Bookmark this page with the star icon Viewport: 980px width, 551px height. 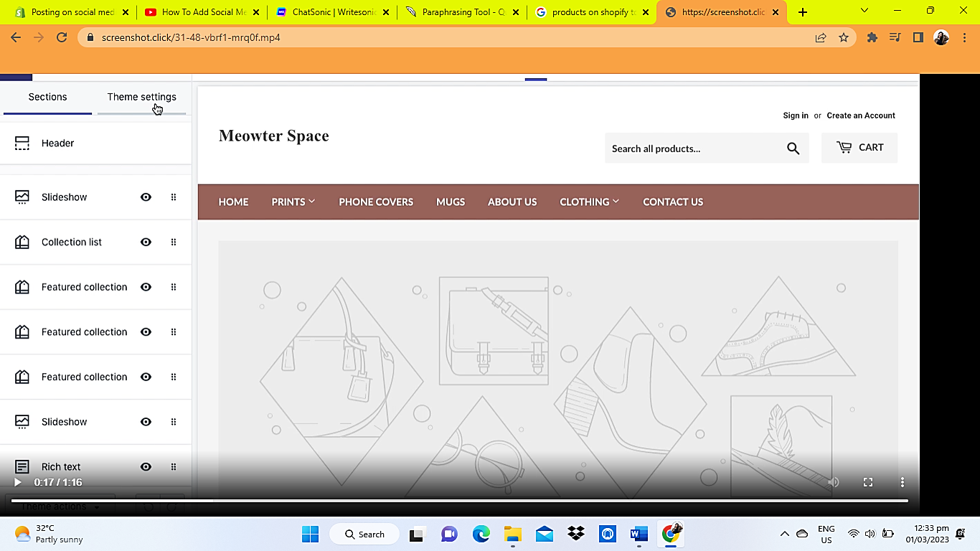click(844, 37)
